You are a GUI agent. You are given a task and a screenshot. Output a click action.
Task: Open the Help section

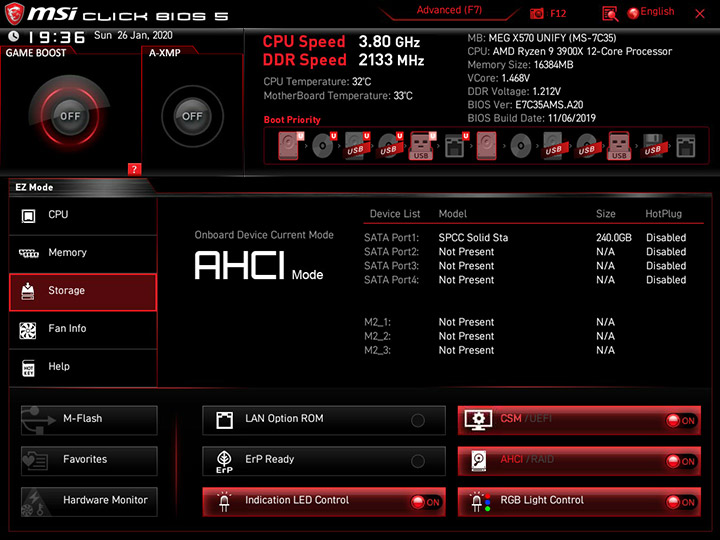click(83, 367)
